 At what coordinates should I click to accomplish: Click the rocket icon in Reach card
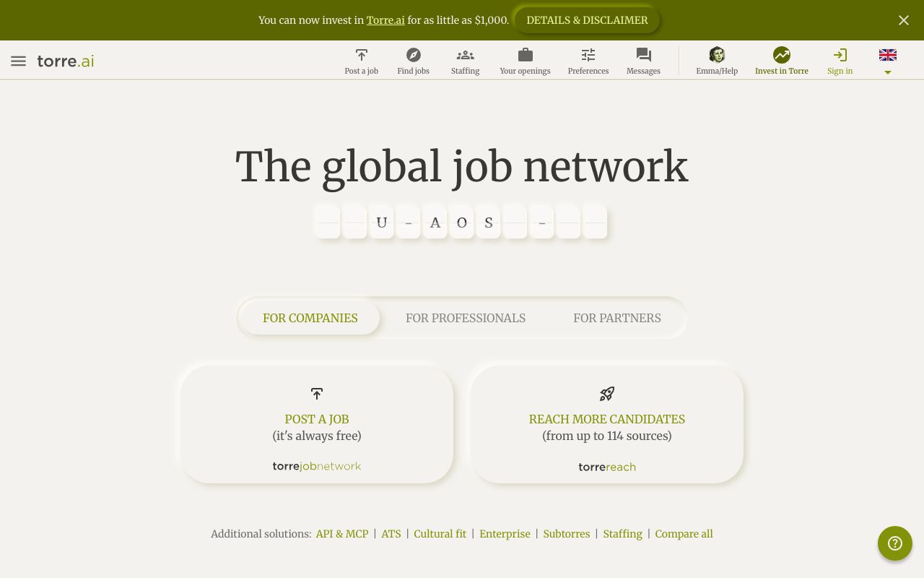tap(607, 394)
